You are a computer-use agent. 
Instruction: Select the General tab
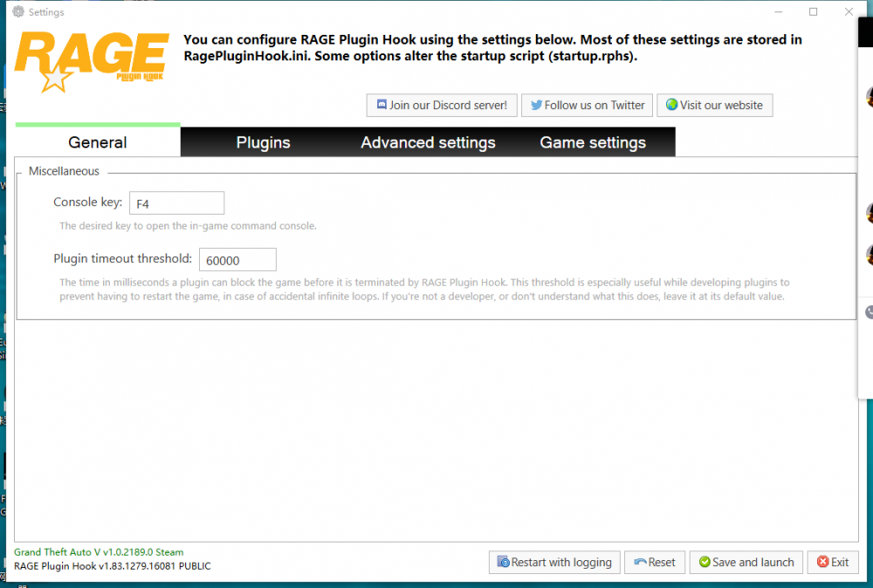click(x=98, y=143)
